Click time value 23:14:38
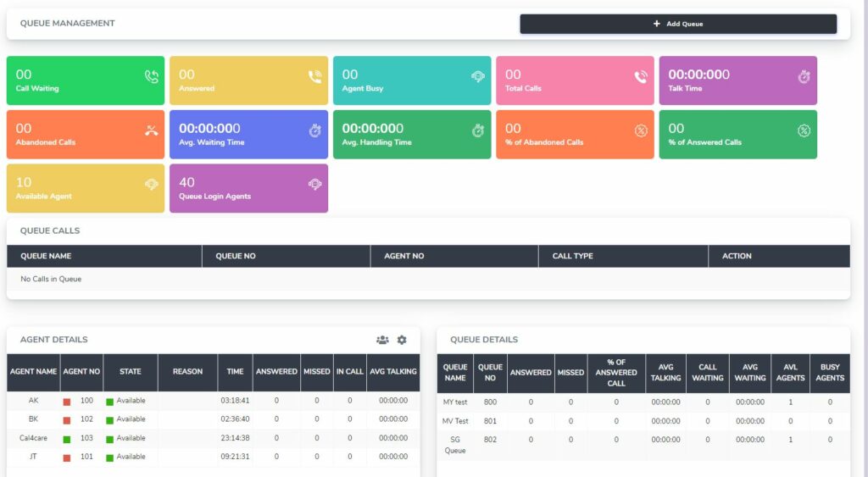 click(235, 438)
